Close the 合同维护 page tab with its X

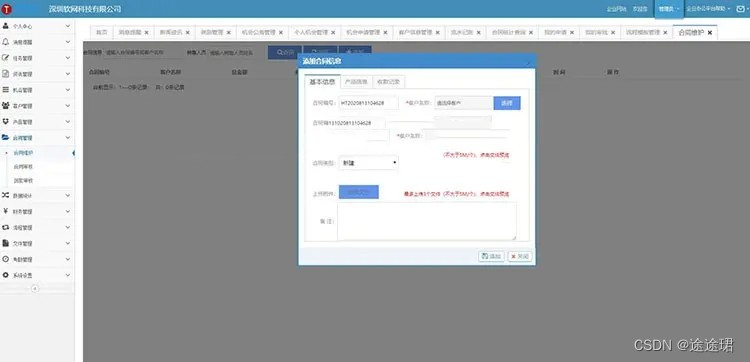click(710, 33)
